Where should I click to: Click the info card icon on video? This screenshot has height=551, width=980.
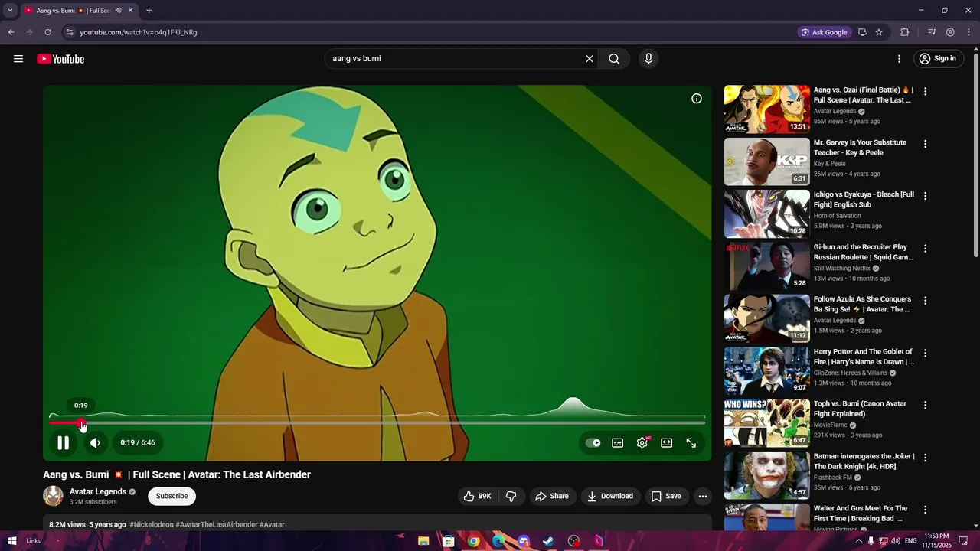tap(697, 99)
